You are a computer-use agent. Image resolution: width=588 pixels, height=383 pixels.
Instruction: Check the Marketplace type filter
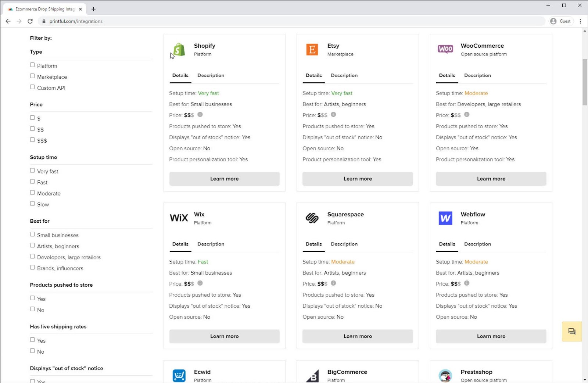coord(32,76)
